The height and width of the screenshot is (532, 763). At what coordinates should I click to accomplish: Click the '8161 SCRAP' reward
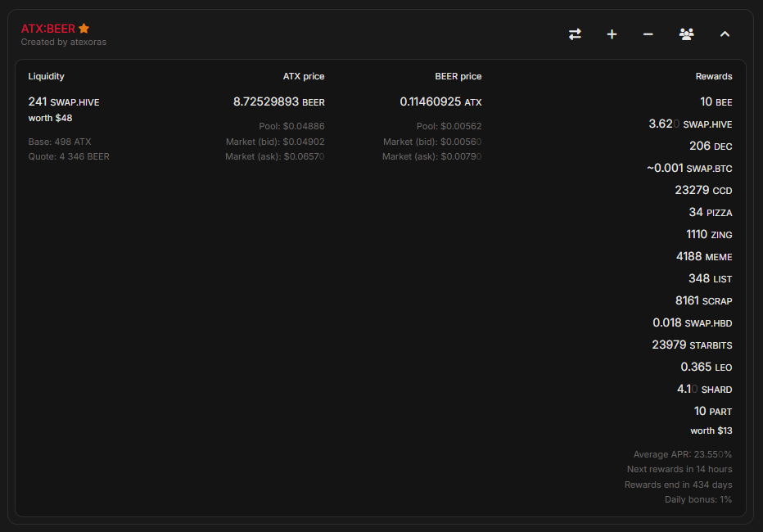[x=703, y=301]
